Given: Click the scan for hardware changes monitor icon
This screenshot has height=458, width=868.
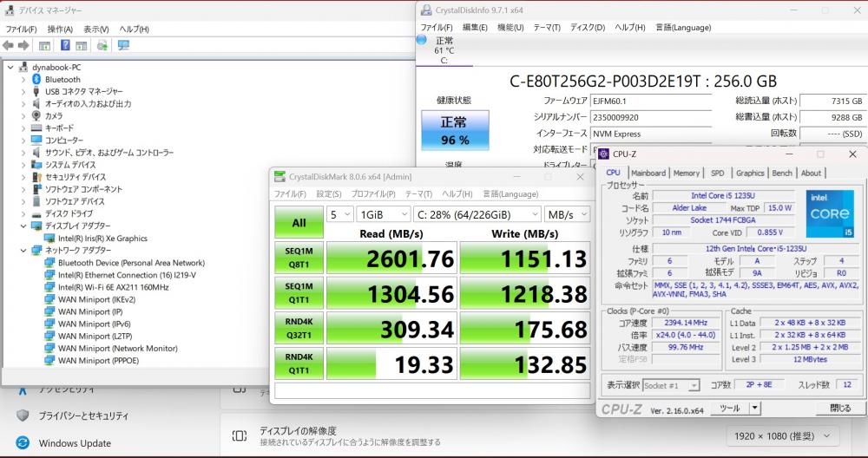Looking at the screenshot, I should (x=123, y=45).
